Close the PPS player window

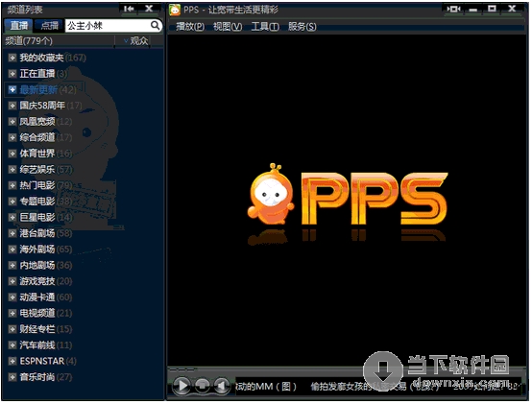click(x=512, y=10)
